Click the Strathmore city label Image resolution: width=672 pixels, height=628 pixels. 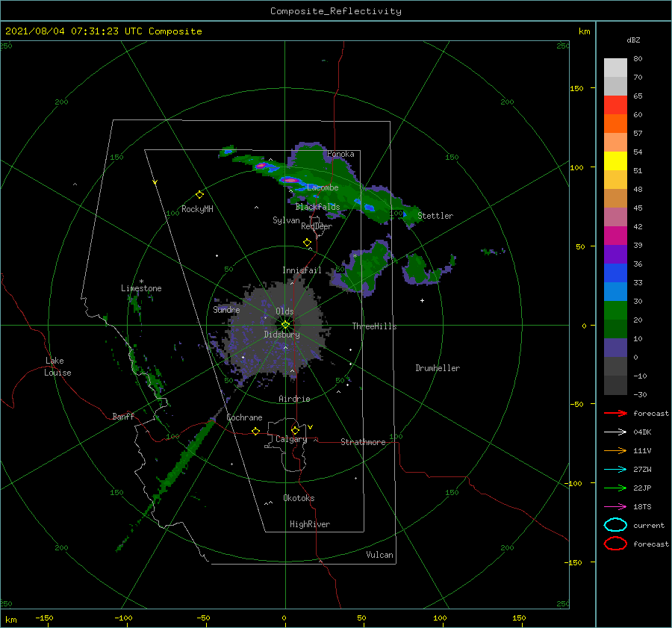363,442
